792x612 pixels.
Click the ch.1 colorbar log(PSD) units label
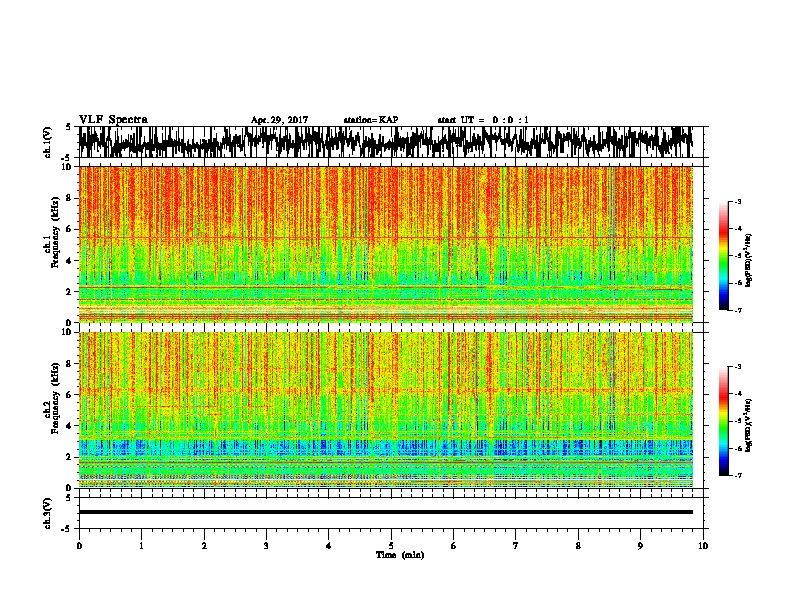[749, 261]
